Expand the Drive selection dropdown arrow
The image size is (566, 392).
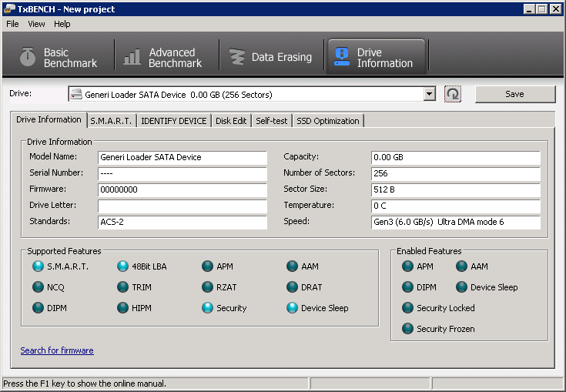click(429, 94)
